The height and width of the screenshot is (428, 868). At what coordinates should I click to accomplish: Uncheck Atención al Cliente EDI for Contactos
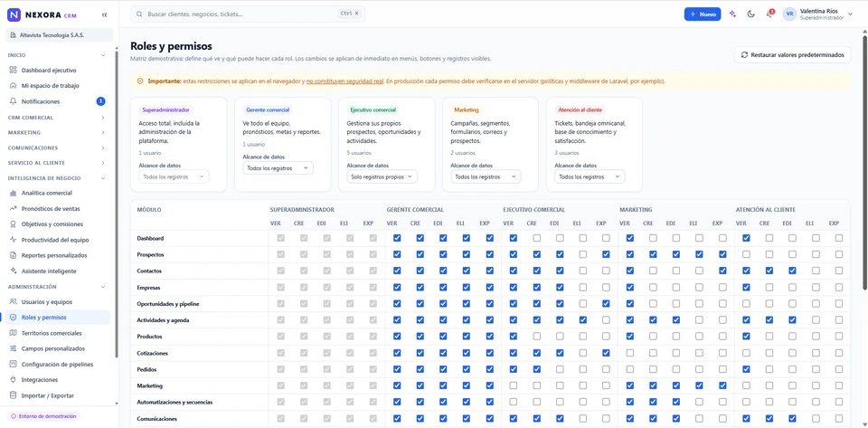[792, 271]
